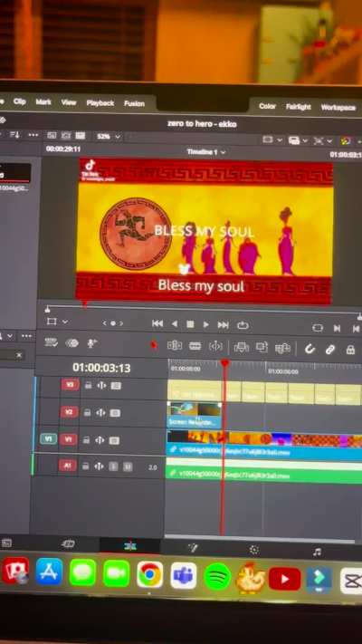Click the microphone voiceover icon

pos(91,344)
